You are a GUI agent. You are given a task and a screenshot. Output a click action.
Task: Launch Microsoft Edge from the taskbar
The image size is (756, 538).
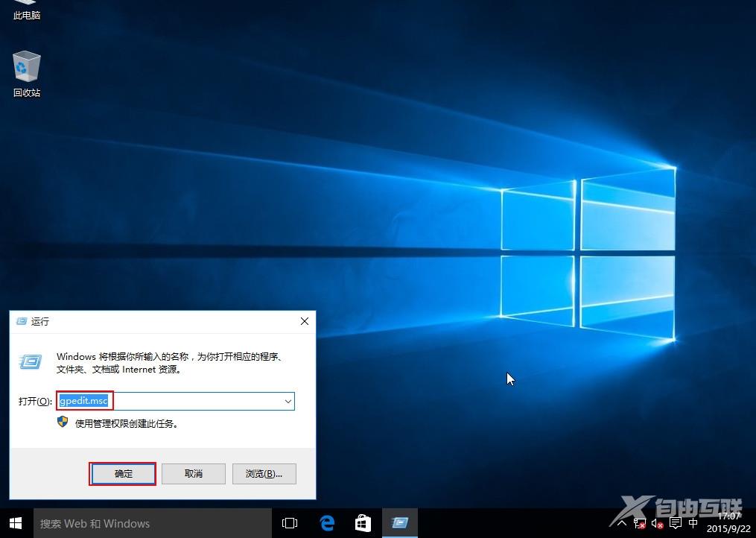pos(327,523)
